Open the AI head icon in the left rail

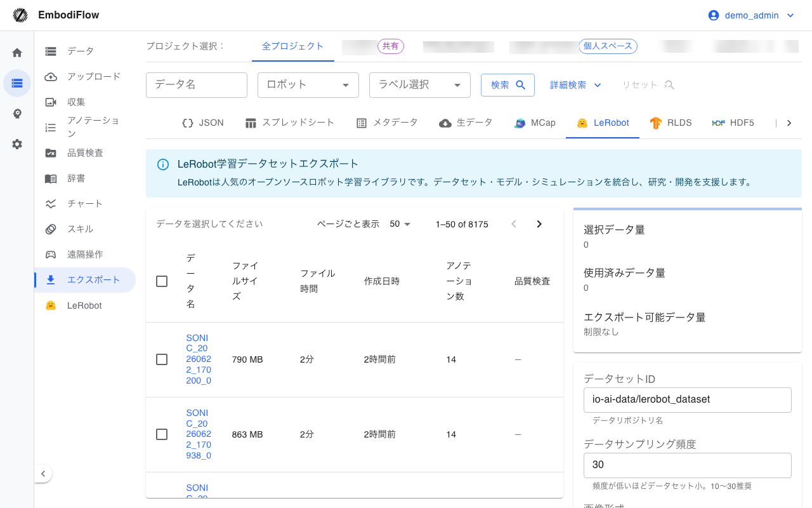pyautogui.click(x=17, y=114)
